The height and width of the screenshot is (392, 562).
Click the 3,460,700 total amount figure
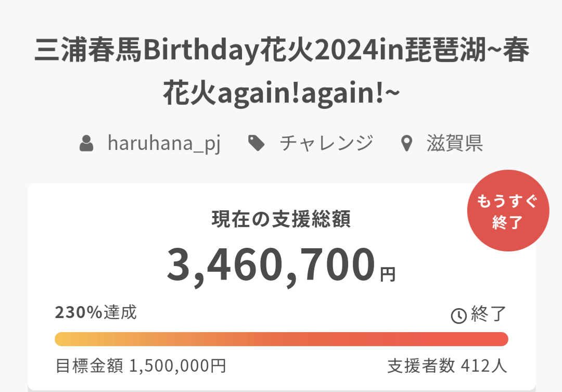(x=271, y=264)
